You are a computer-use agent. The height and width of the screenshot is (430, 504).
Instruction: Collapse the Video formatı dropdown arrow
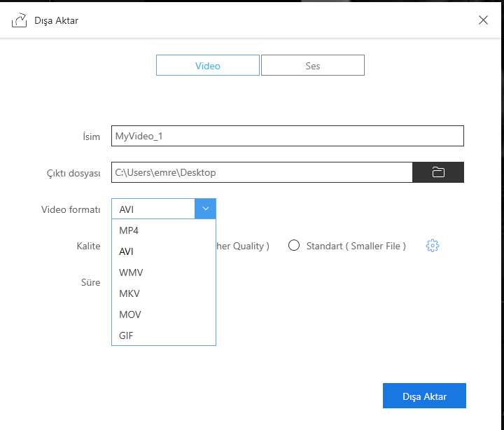(205, 209)
